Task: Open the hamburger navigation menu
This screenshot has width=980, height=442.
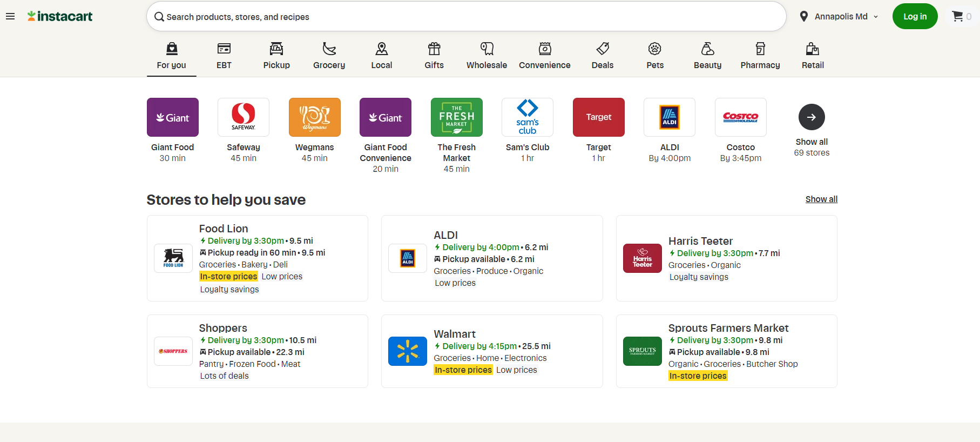Action: [x=10, y=16]
